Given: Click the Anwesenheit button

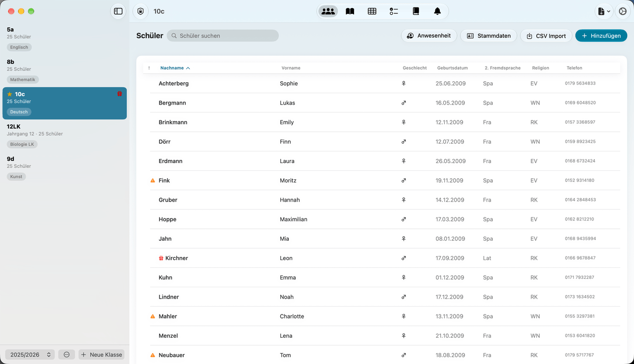Looking at the screenshot, I should [x=429, y=36].
